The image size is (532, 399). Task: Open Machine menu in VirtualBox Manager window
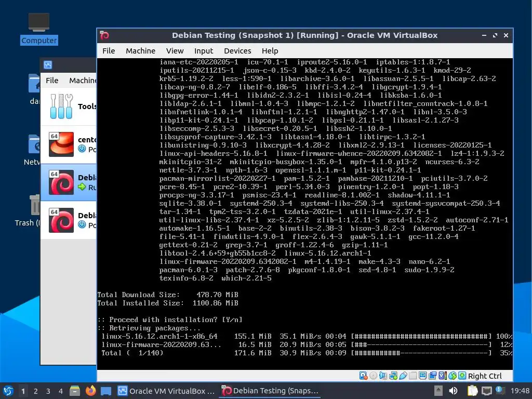(x=83, y=81)
